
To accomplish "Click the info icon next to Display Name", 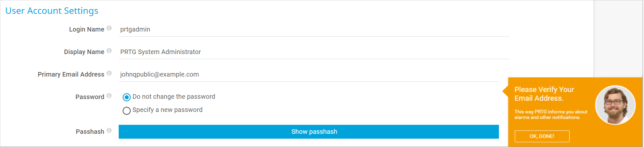I will [x=109, y=51].
